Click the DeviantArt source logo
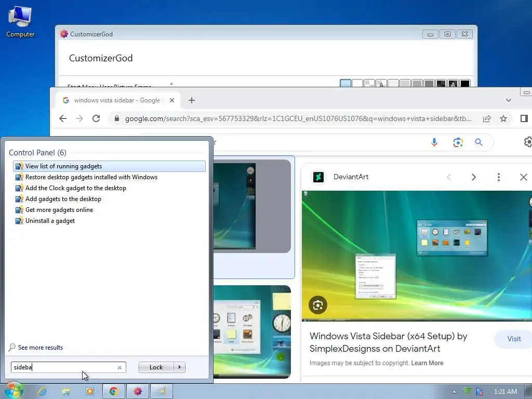Viewport: 532px width, 399px height. (318, 177)
